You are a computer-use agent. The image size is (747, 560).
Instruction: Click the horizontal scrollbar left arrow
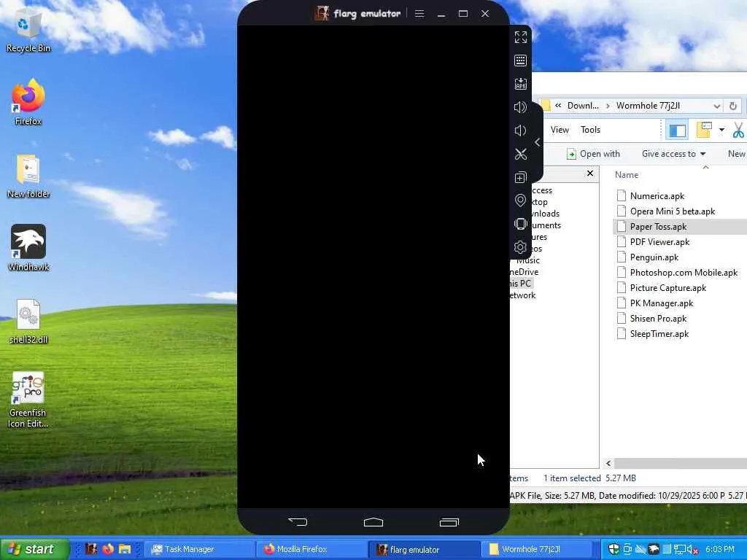[608, 463]
